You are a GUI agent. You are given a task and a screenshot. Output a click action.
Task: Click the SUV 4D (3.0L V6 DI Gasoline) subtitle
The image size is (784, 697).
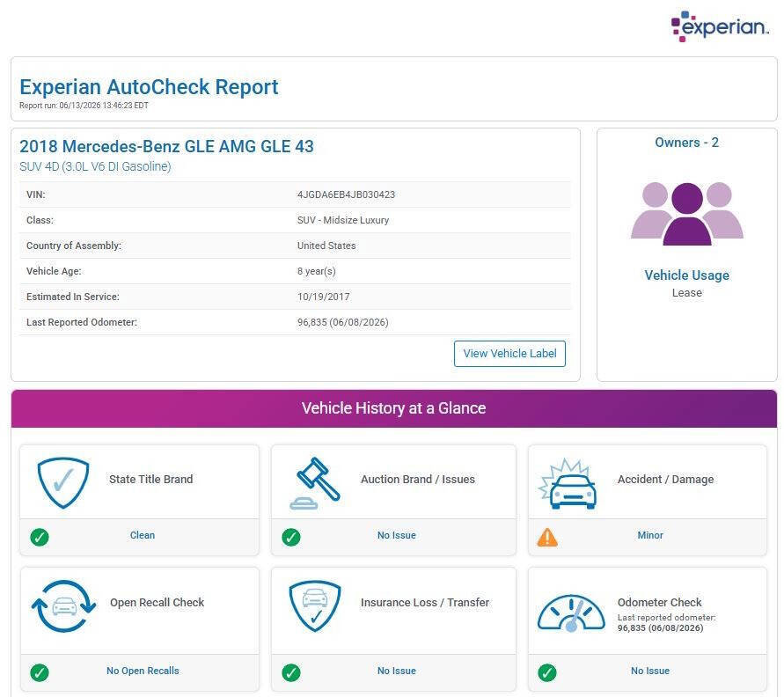[95, 166]
